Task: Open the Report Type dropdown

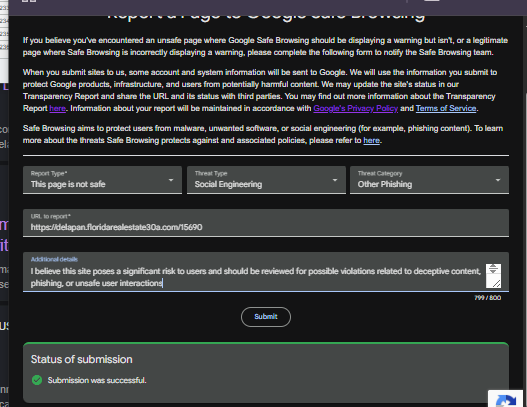Action: [102, 180]
